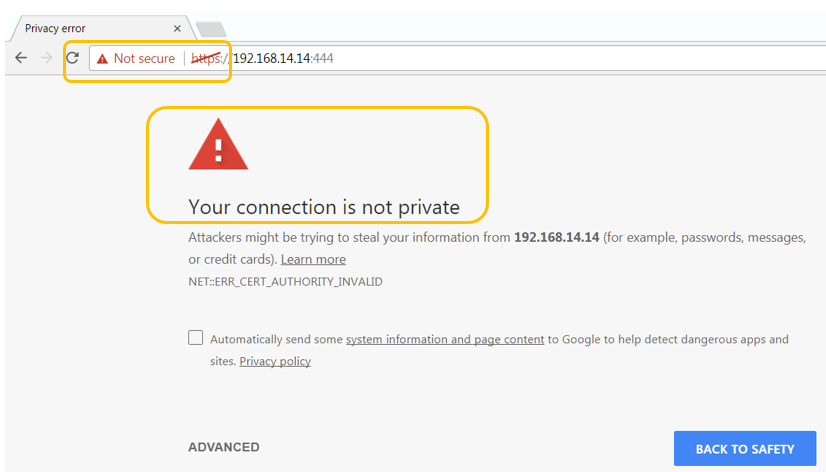Enable automatically sending system information checkbox
The height and width of the screenshot is (472, 826).
pos(196,338)
